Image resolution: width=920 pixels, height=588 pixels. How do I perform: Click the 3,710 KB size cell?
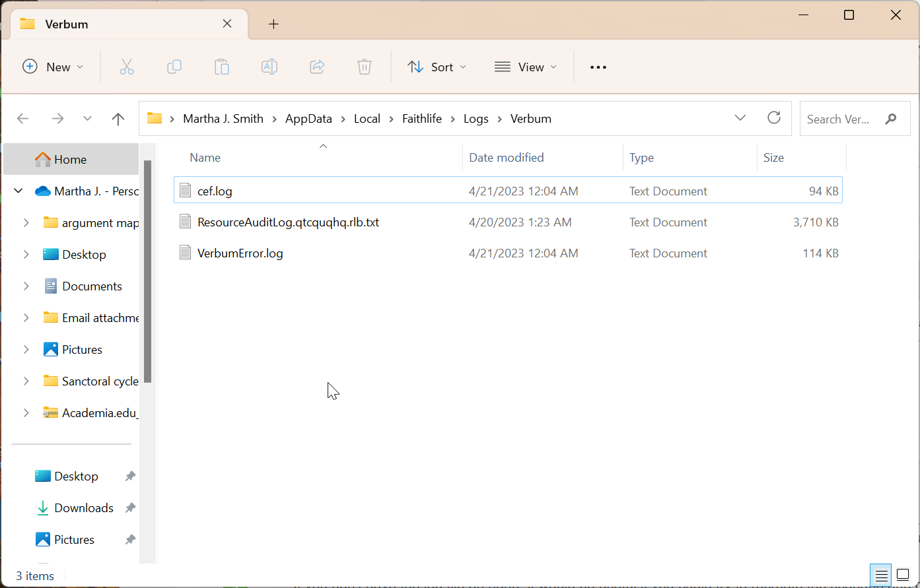point(816,222)
